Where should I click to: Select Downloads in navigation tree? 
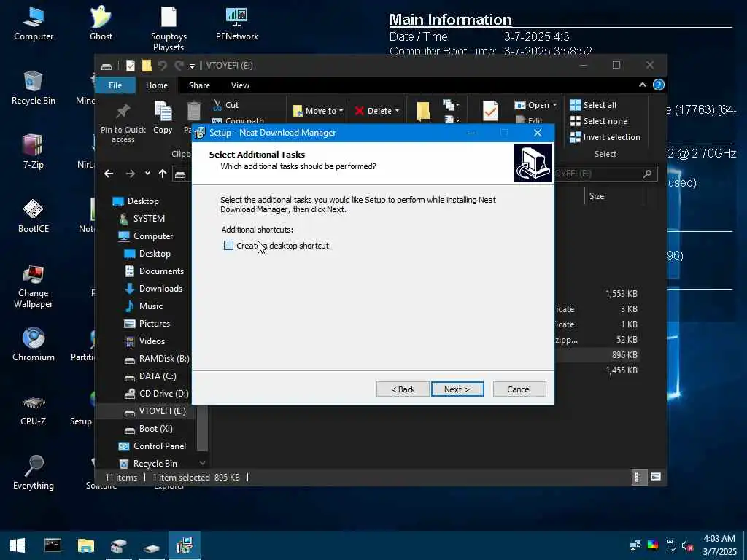pyautogui.click(x=153, y=289)
